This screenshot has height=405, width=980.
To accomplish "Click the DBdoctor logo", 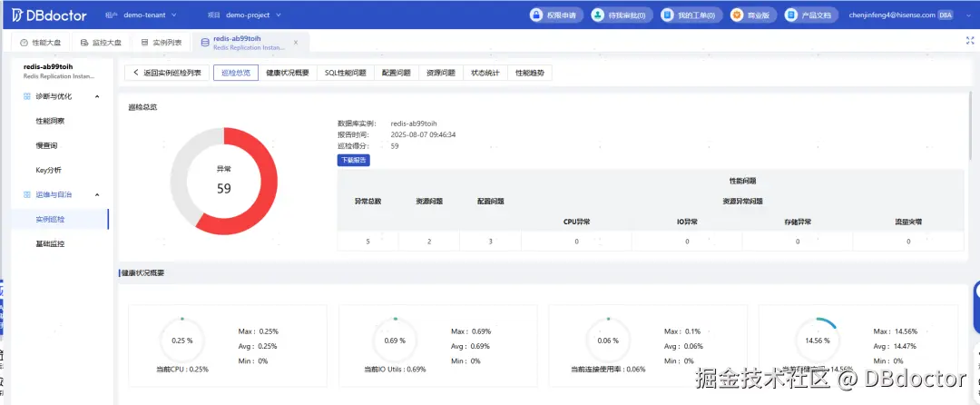I will coord(49,15).
